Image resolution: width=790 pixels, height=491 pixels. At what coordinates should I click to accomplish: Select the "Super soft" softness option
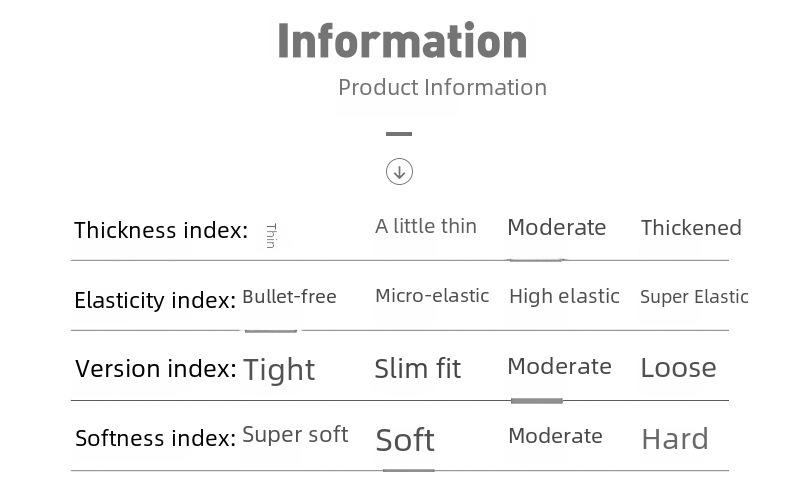pos(295,435)
